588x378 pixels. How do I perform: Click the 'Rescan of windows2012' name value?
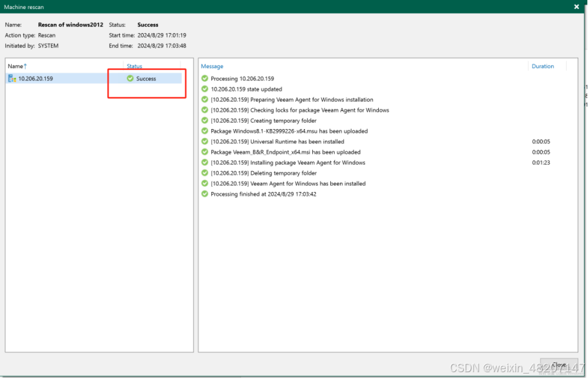71,25
